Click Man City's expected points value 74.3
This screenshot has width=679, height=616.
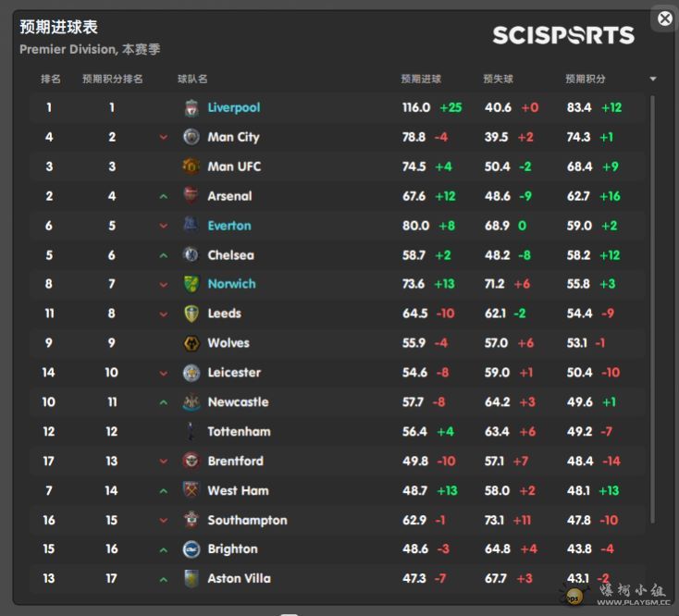(x=578, y=137)
